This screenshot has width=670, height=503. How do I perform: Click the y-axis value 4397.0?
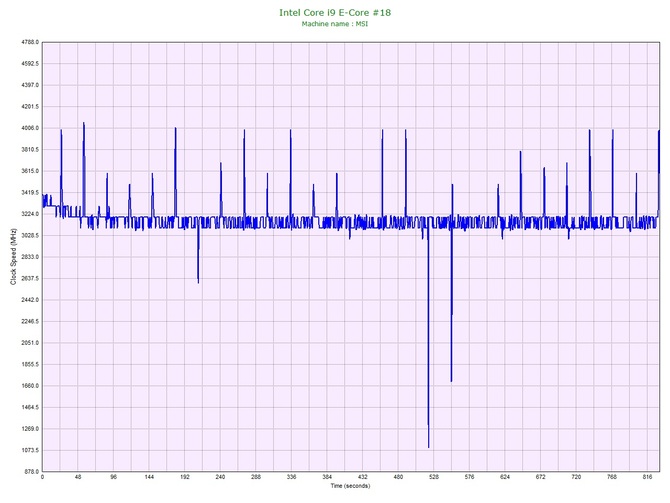coord(30,85)
